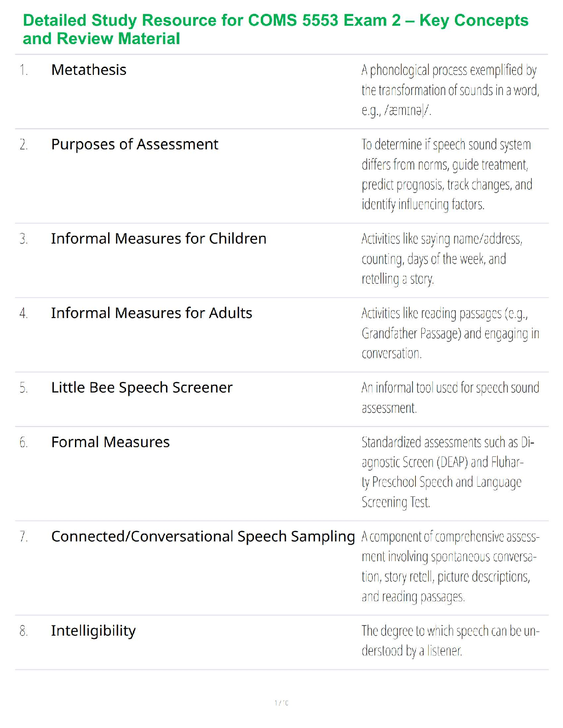Image resolution: width=563 pixels, height=728 pixels.
Task: Click the "Purposes of Assessment" term
Action: point(134,144)
